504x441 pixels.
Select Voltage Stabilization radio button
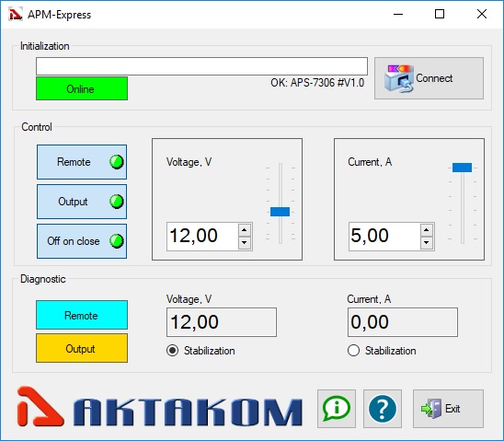[173, 350]
